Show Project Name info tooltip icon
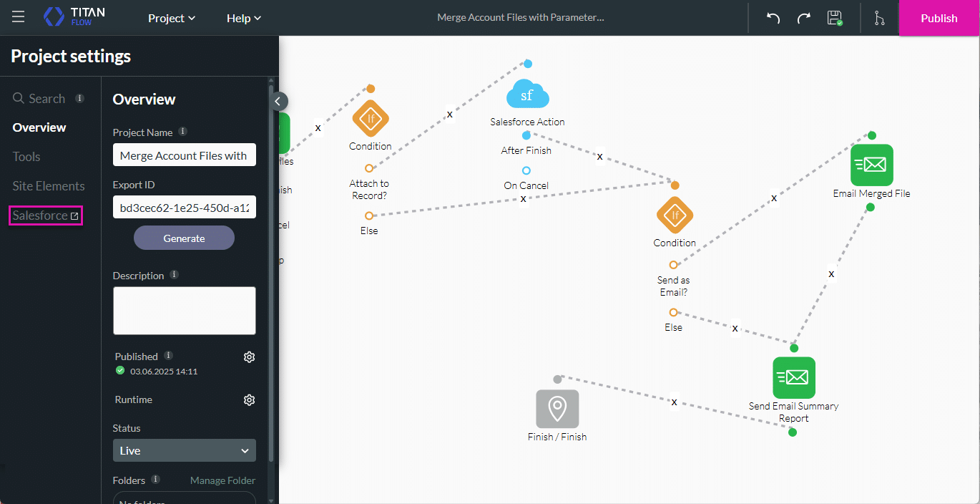Screen dimensions: 980x504 [x=183, y=132]
